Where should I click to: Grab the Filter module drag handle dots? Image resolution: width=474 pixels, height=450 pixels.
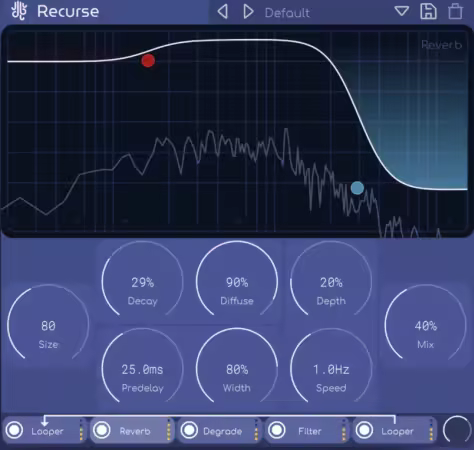(344, 430)
